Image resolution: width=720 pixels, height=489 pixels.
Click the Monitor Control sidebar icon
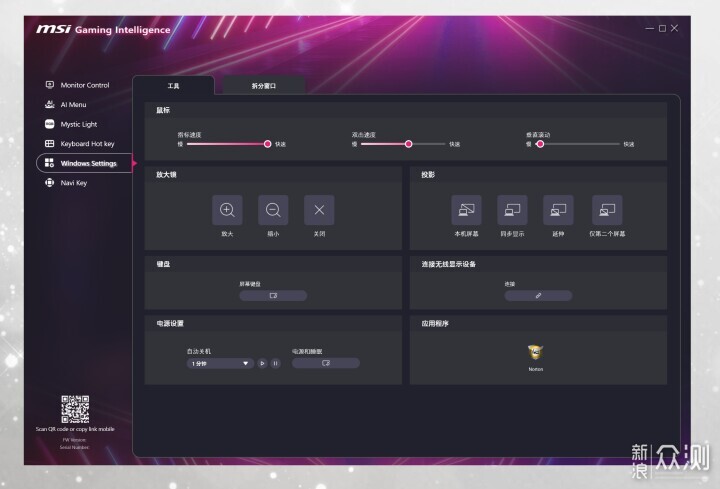(50, 85)
